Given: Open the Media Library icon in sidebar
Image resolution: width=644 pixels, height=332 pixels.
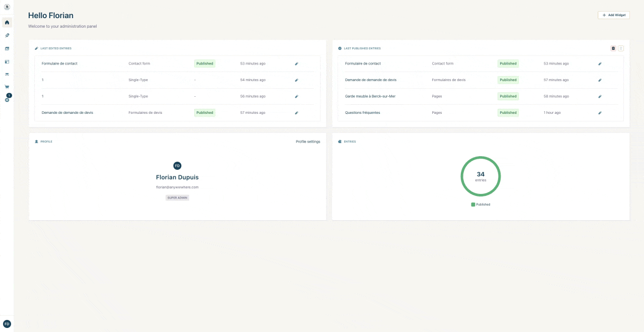Looking at the screenshot, I should coord(7,48).
